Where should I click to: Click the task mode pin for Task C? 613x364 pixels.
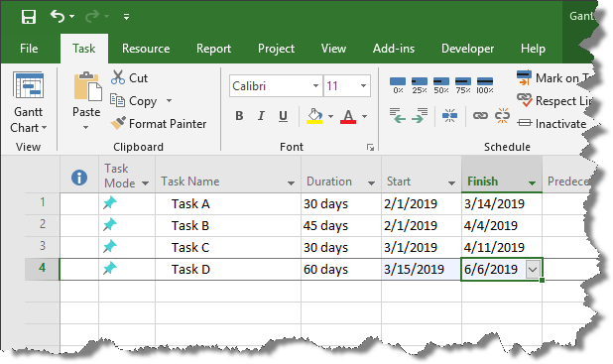tap(110, 247)
